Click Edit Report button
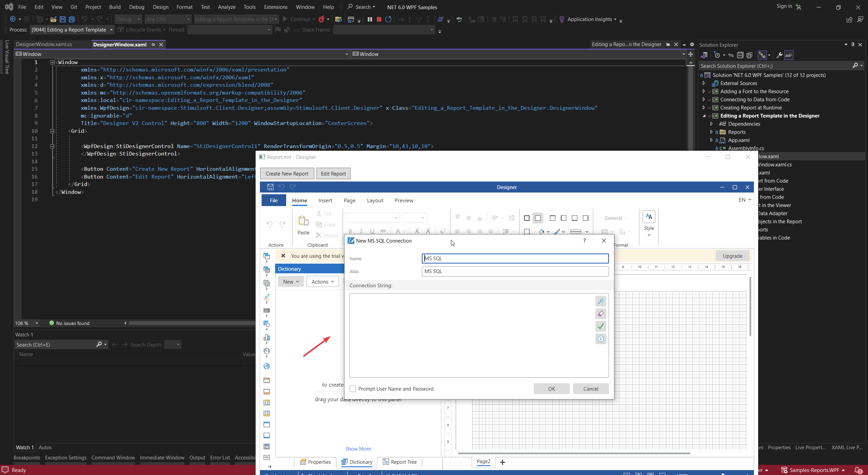The height and width of the screenshot is (475, 868). tap(333, 173)
